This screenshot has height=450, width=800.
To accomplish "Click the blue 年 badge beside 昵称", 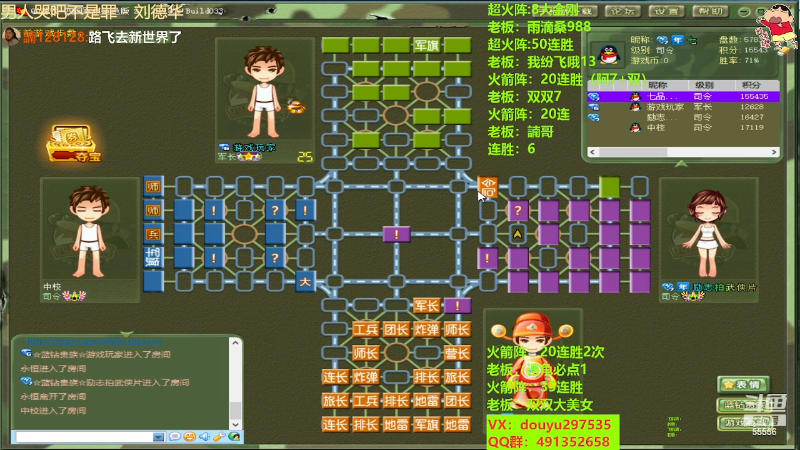I will pos(678,40).
